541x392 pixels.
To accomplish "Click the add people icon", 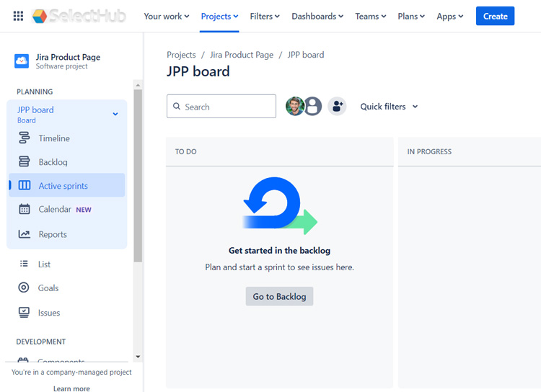I will click(x=337, y=107).
